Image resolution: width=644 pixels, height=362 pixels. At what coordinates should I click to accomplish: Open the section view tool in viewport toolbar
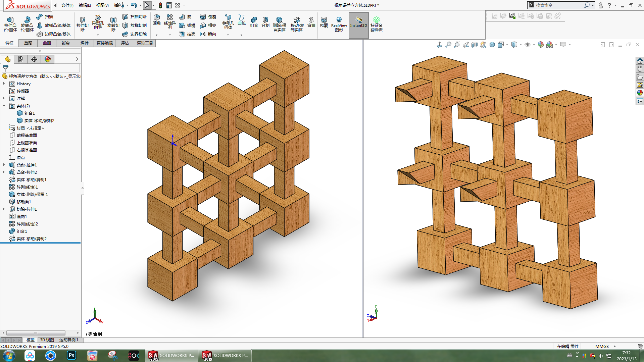point(474,45)
